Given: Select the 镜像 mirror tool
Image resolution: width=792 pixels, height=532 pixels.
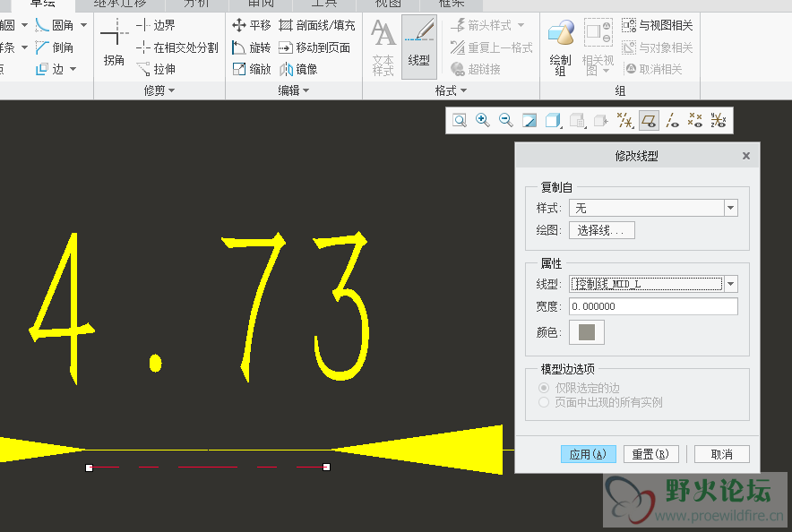Looking at the screenshot, I should [298, 69].
